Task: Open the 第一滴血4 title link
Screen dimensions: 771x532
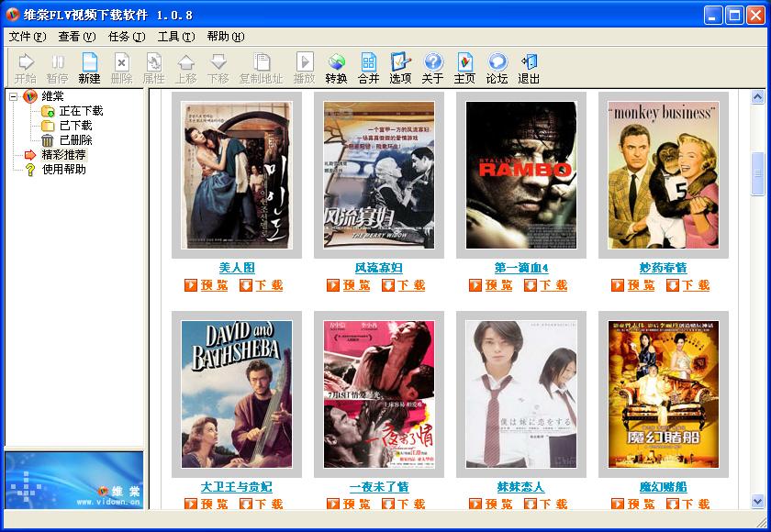Action: click(521, 268)
